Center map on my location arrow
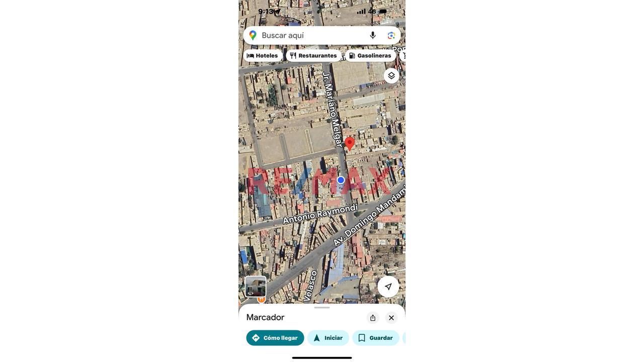 pos(388,287)
